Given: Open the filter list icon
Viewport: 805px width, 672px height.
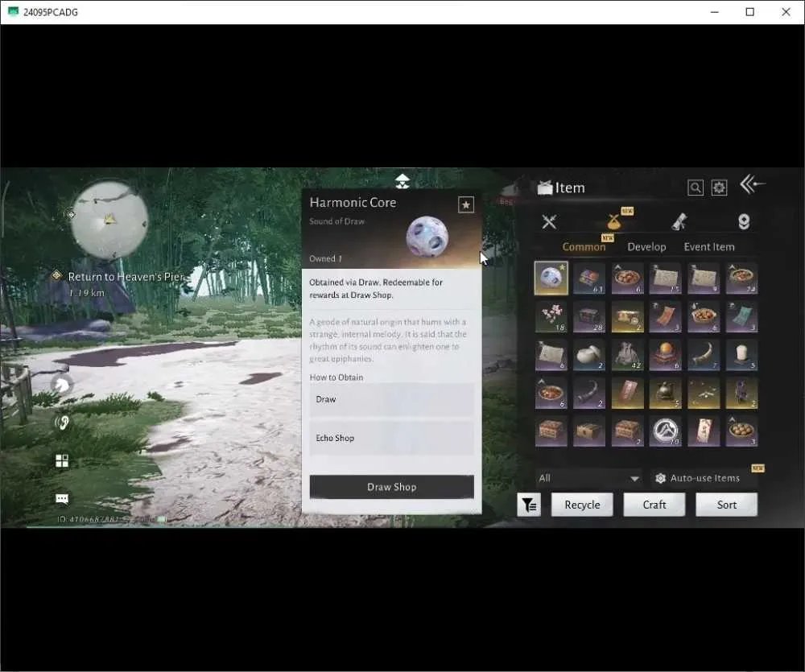Looking at the screenshot, I should point(529,505).
